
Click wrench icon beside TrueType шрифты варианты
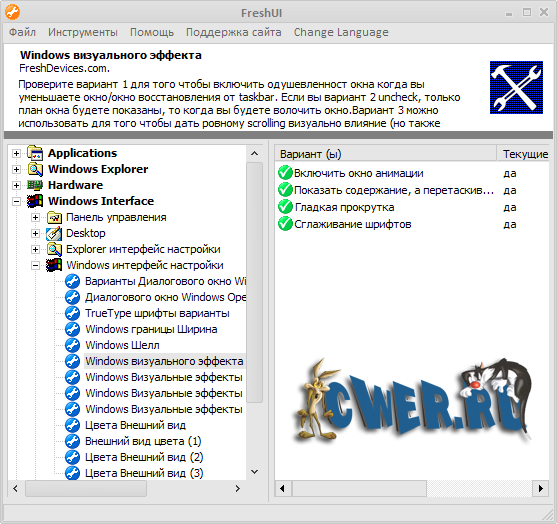pos(72,313)
